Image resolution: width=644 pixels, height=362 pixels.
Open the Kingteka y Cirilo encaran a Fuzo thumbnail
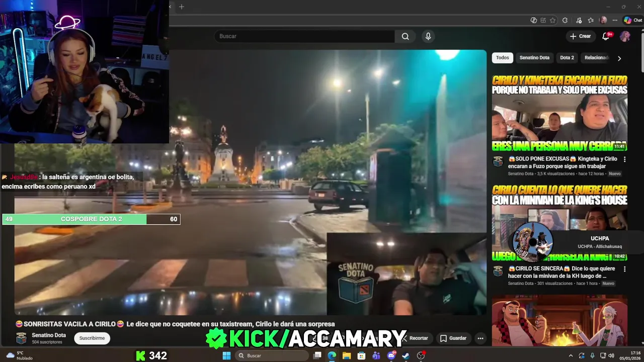click(559, 113)
